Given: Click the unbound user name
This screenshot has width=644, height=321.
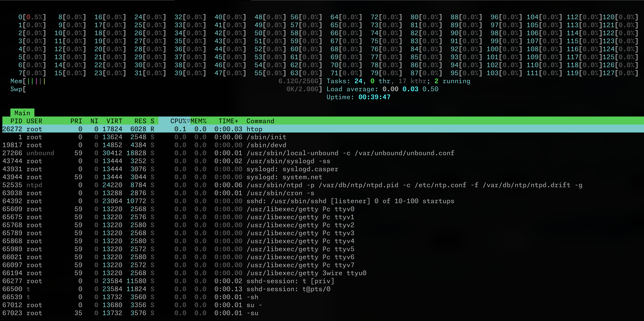Looking at the screenshot, I should click(40, 153).
